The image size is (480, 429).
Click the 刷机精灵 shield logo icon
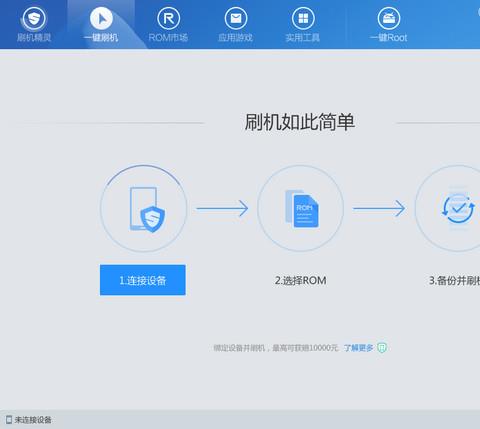34,18
